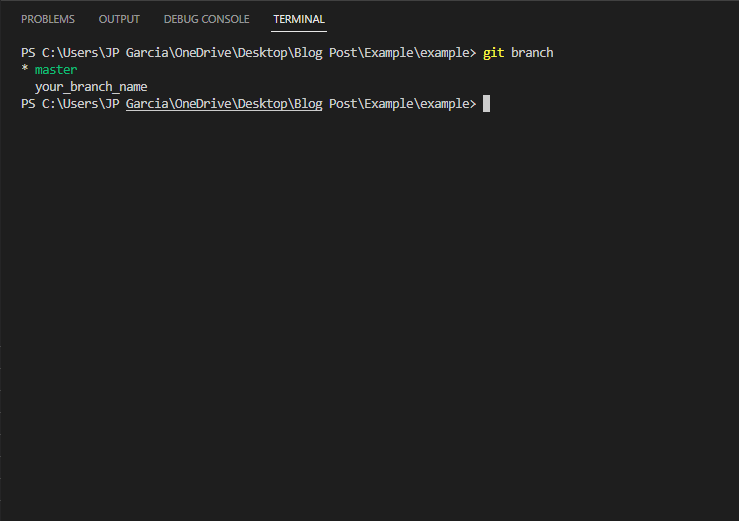The width and height of the screenshot is (739, 521).
Task: Click the empty terminal area below output
Action: coord(370,306)
